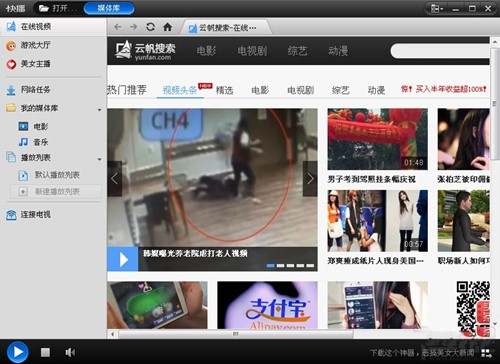The height and width of the screenshot is (364, 500).
Task: Open 默认播放列表
Action: click(x=49, y=175)
